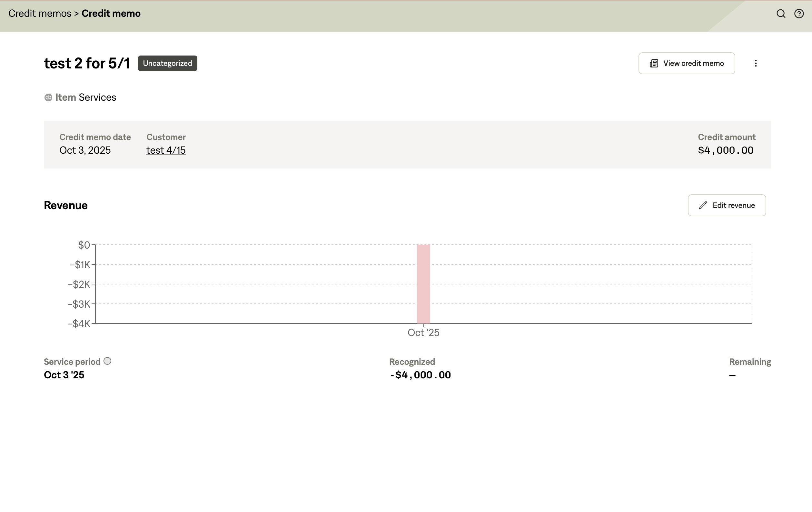Click the credit memo title test 2 for 5/1
812x512 pixels.
pyautogui.click(x=87, y=63)
